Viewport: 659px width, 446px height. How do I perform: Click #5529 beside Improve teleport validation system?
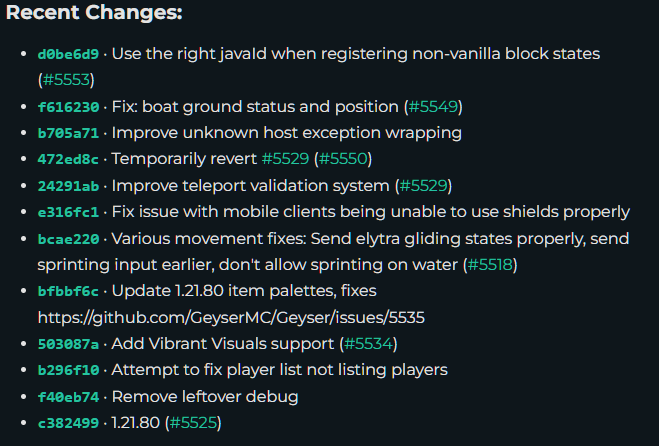pos(424,186)
